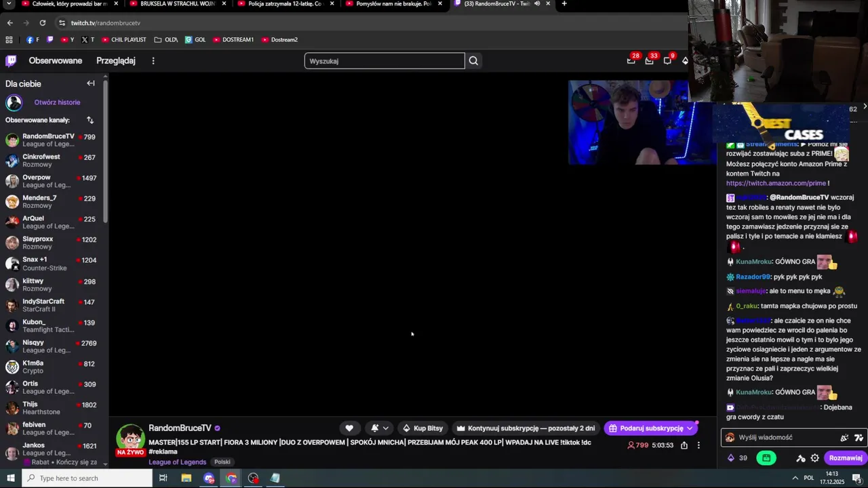Screen dimensions: 868x488
Task: Click Kontynuuj subskrypcję button
Action: [526, 428]
